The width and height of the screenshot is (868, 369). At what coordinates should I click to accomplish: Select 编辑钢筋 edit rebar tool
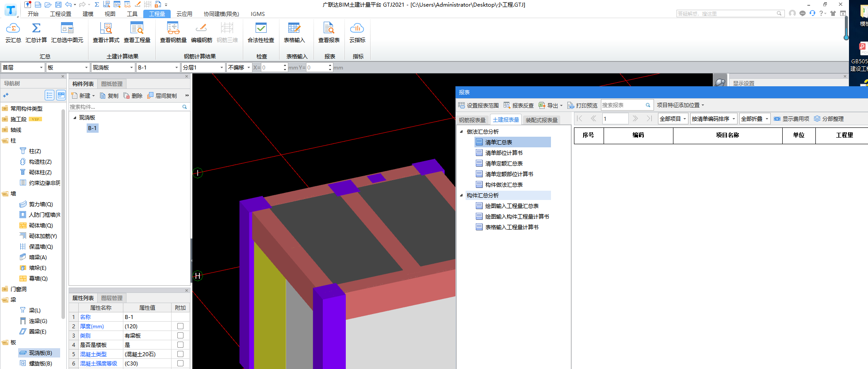pyautogui.click(x=202, y=33)
